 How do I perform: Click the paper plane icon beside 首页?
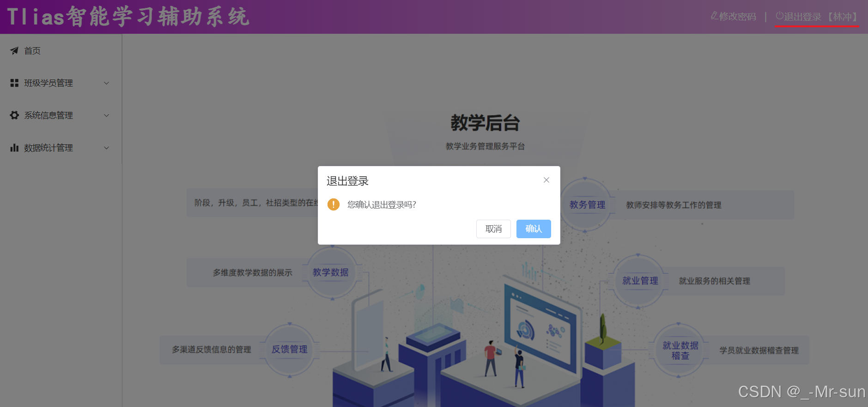tap(14, 51)
